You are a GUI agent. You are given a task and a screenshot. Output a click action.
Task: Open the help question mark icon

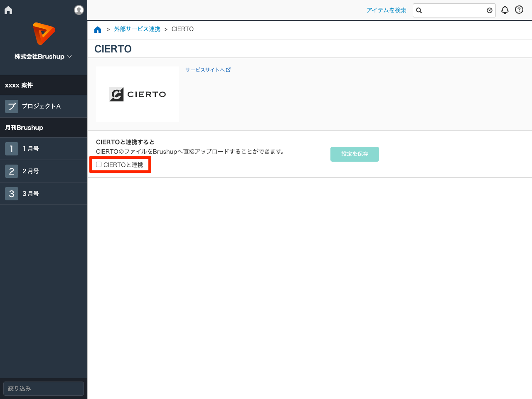[519, 10]
